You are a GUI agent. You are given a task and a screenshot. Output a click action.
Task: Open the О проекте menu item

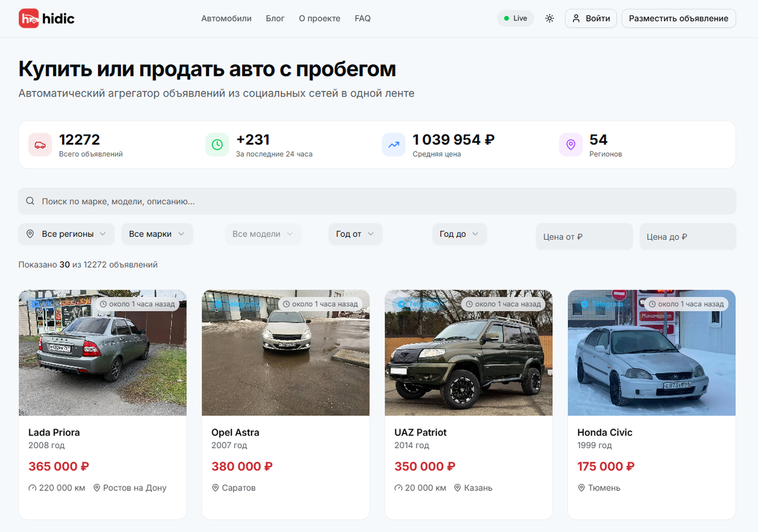click(x=320, y=18)
